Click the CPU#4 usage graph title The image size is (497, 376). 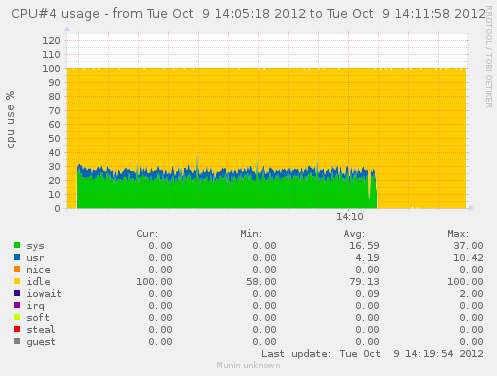tap(248, 14)
